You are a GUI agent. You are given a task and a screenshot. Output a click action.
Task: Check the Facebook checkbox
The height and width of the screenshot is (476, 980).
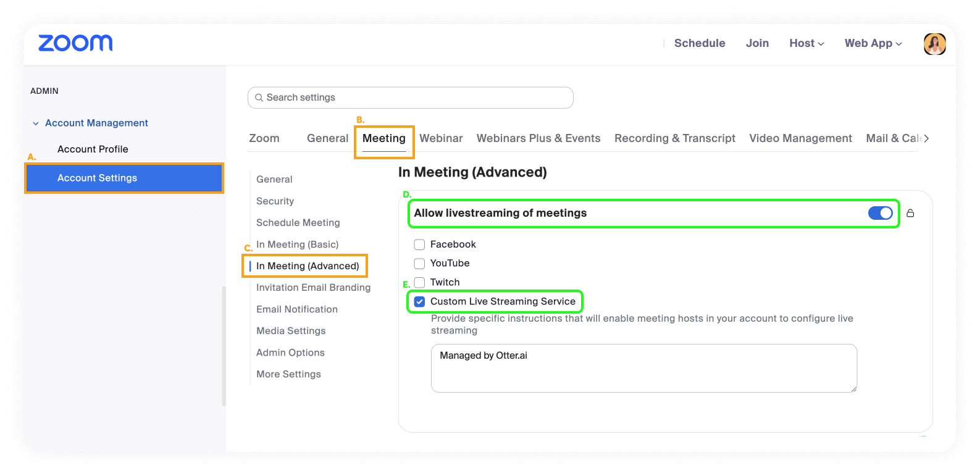419,244
